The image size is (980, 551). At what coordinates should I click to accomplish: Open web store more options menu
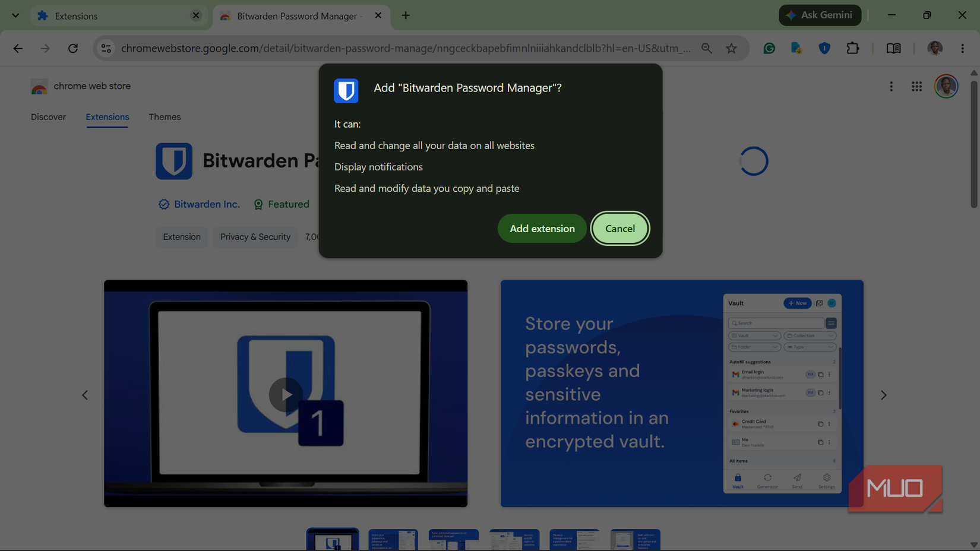(891, 87)
